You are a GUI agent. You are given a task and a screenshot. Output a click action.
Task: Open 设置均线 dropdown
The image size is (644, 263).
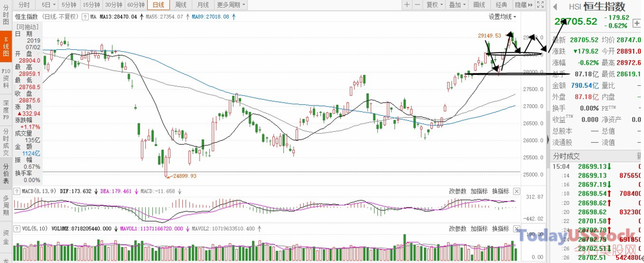click(x=502, y=17)
